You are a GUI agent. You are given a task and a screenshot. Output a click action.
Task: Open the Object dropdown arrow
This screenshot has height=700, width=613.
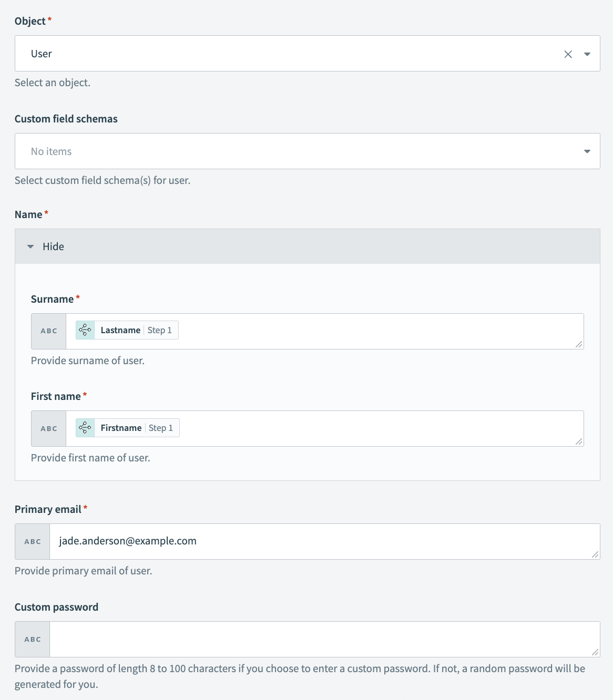(587, 53)
